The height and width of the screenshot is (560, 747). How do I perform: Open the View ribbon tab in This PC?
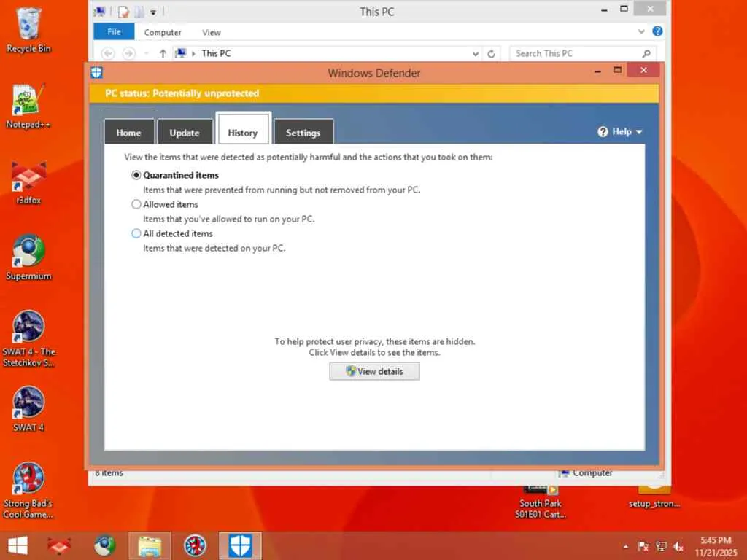[x=211, y=32]
